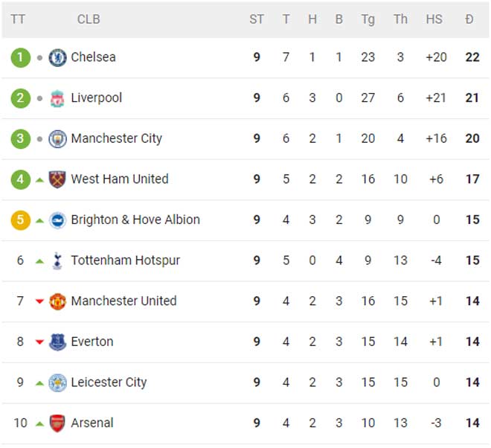Click the Liverpool club crest icon
Viewport: 491px width, 448px height.
pos(57,98)
